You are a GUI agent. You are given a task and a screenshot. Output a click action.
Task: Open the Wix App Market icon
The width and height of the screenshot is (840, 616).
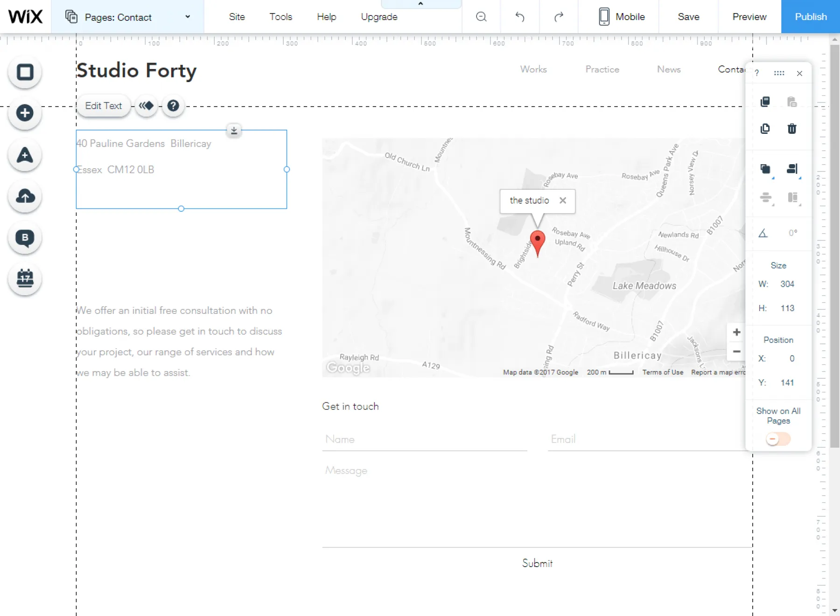click(25, 155)
